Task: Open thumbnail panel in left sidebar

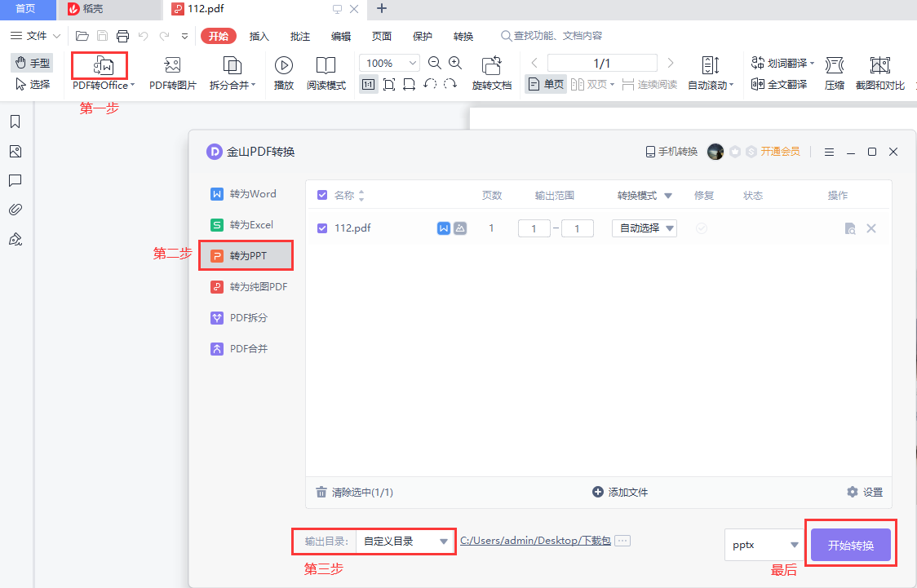Action: click(16, 152)
